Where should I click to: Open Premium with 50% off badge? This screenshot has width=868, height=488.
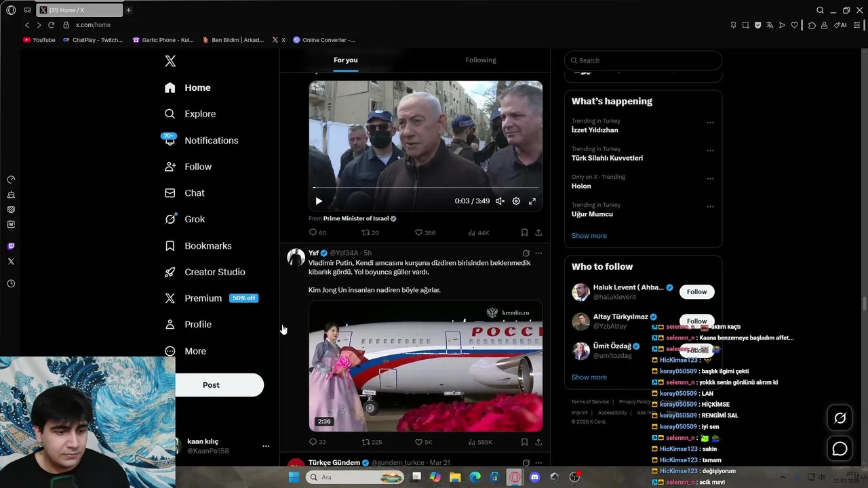(211, 298)
